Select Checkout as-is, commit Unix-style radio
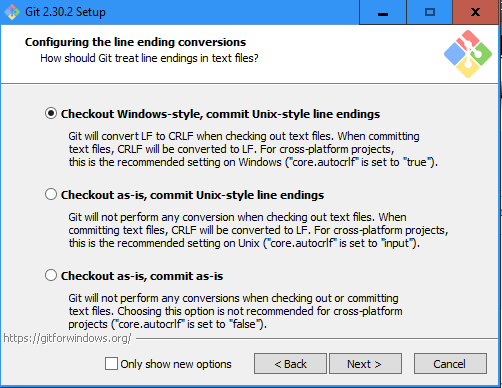The width and height of the screenshot is (502, 388). click(51, 194)
